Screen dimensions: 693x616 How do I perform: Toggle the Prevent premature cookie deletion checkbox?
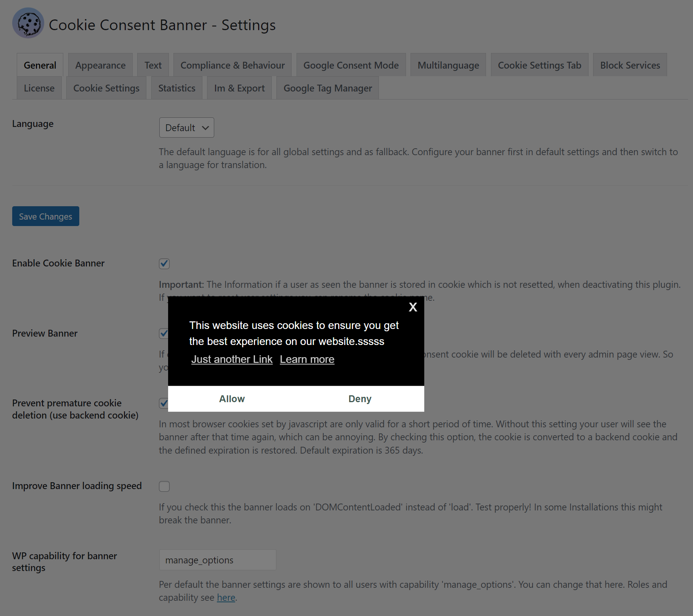(x=164, y=403)
